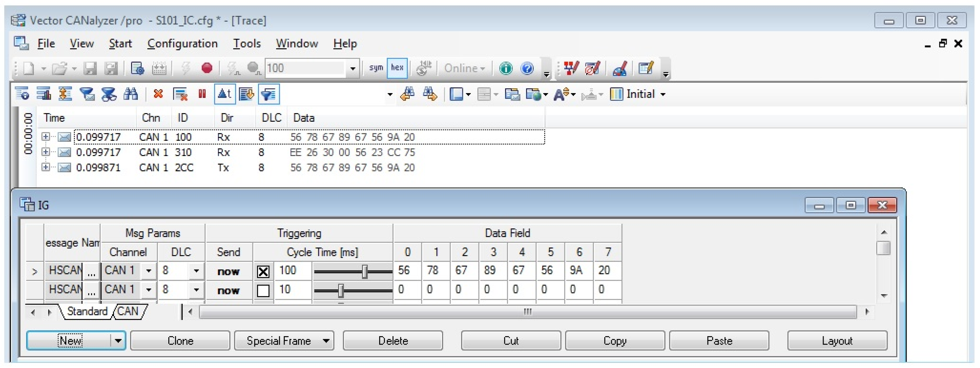Click the trace statistics bar chart icon
The height and width of the screenshot is (368, 980).
pyautogui.click(x=44, y=94)
